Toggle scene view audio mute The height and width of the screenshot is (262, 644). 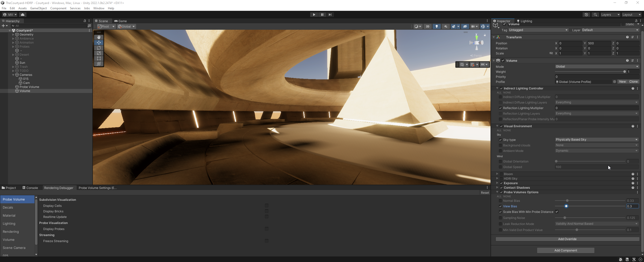(446, 26)
